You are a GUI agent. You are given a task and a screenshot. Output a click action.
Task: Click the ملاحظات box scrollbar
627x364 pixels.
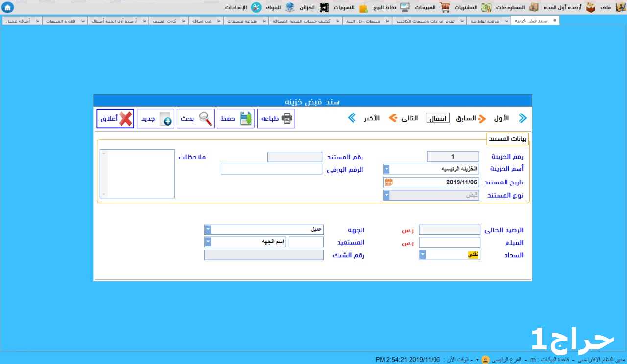pyautogui.click(x=103, y=174)
